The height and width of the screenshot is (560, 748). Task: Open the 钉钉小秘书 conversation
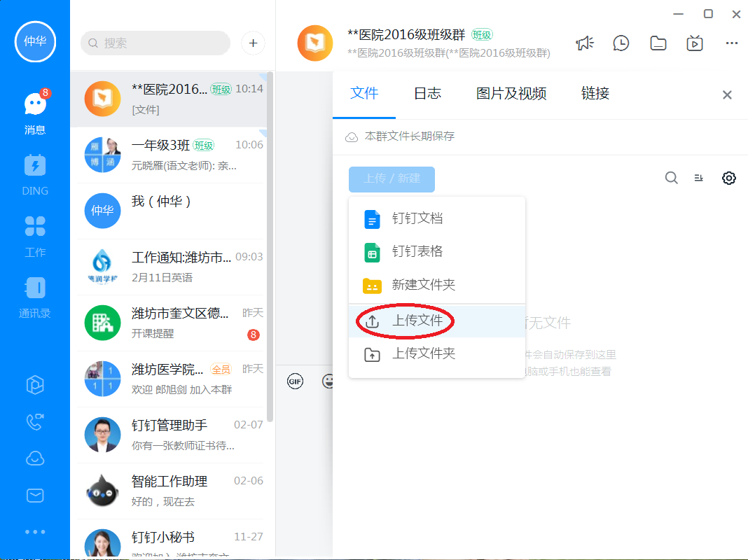click(x=169, y=540)
